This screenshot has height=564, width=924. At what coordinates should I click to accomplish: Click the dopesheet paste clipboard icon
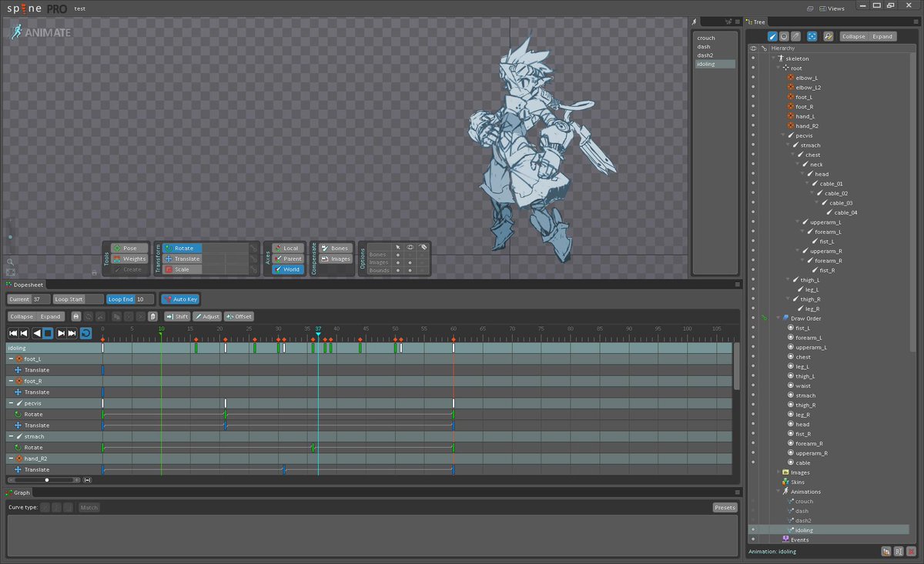[152, 316]
